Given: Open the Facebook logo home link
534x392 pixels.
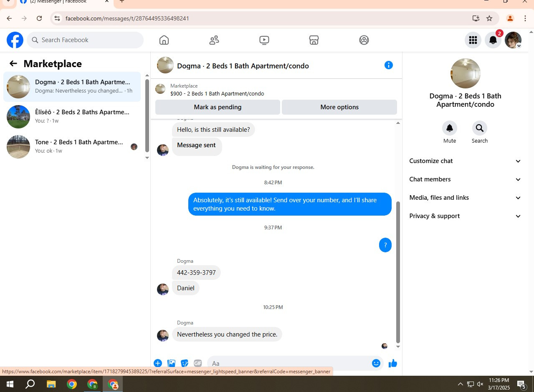Looking at the screenshot, I should [x=15, y=40].
